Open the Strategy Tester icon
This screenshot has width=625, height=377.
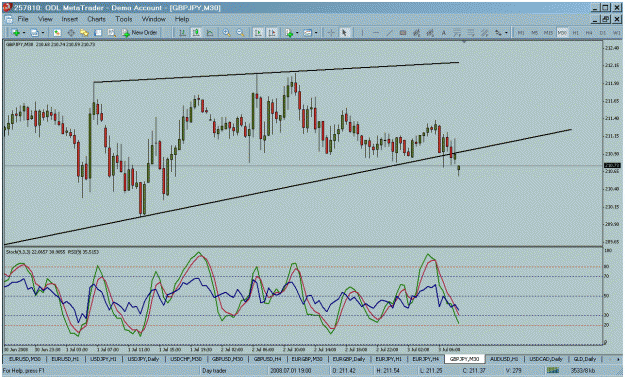(x=112, y=33)
